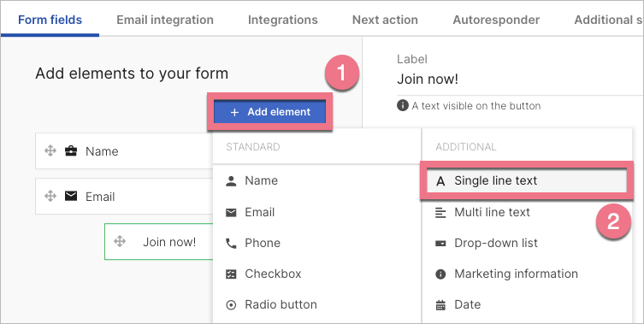Switch to the Email integration tab
This screenshot has height=324, width=644.
(165, 20)
